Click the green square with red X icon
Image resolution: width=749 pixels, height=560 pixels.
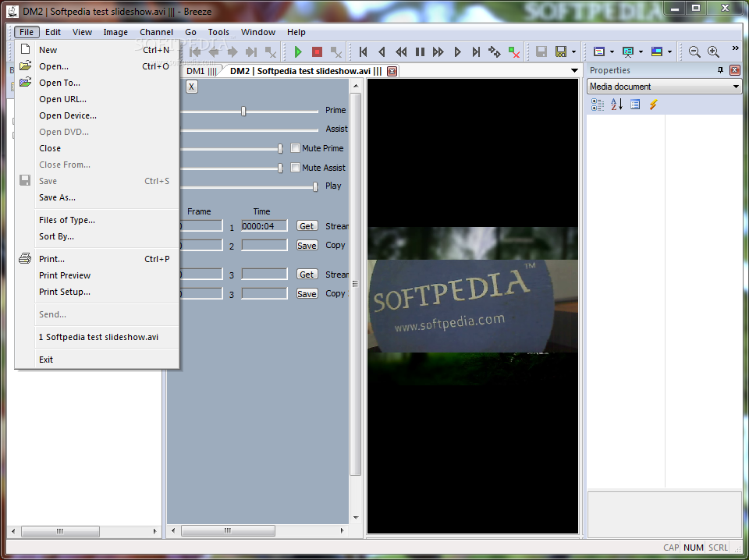point(514,51)
